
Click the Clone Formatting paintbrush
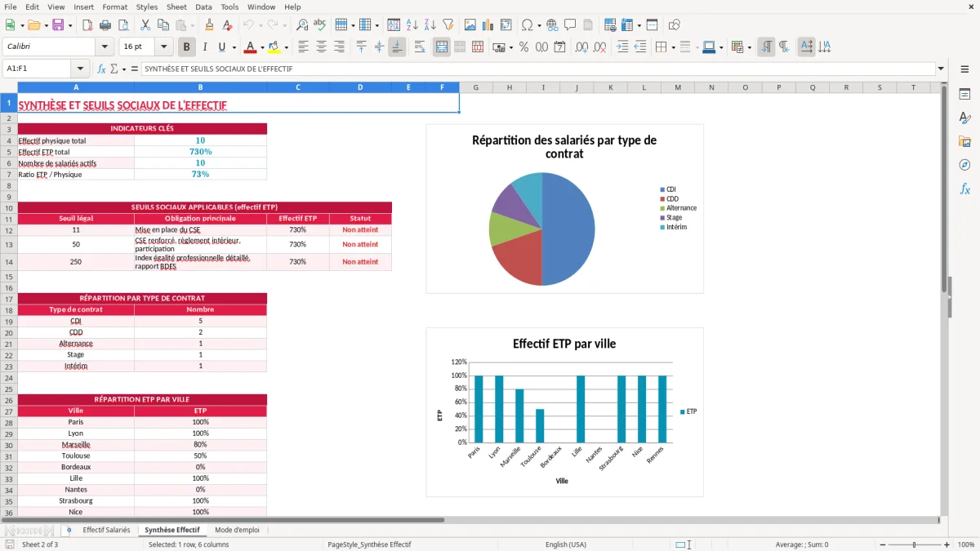(210, 25)
